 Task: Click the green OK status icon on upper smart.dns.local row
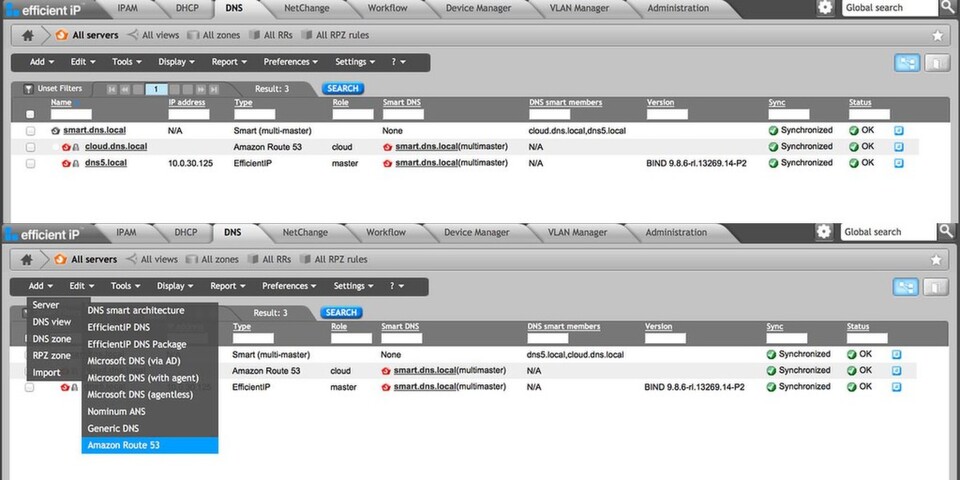tap(854, 130)
